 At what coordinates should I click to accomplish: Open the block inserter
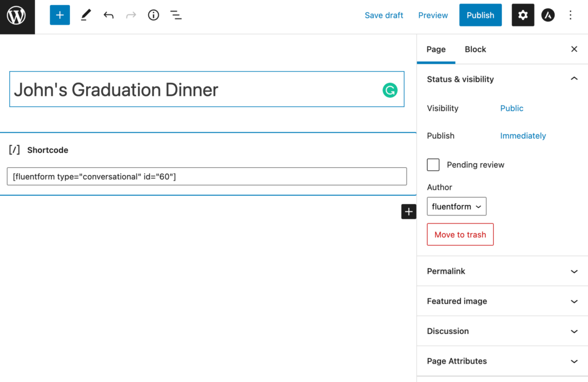pos(60,15)
